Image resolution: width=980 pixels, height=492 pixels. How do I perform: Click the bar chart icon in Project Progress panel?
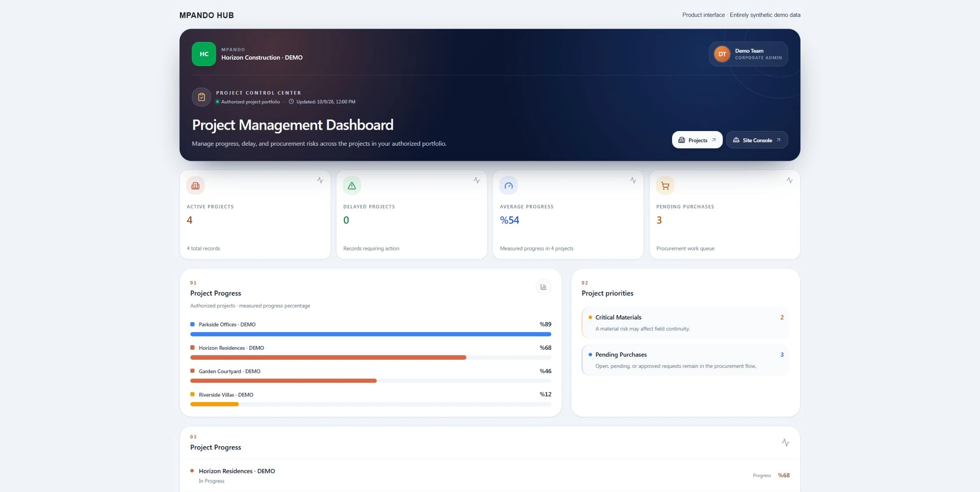(x=543, y=287)
